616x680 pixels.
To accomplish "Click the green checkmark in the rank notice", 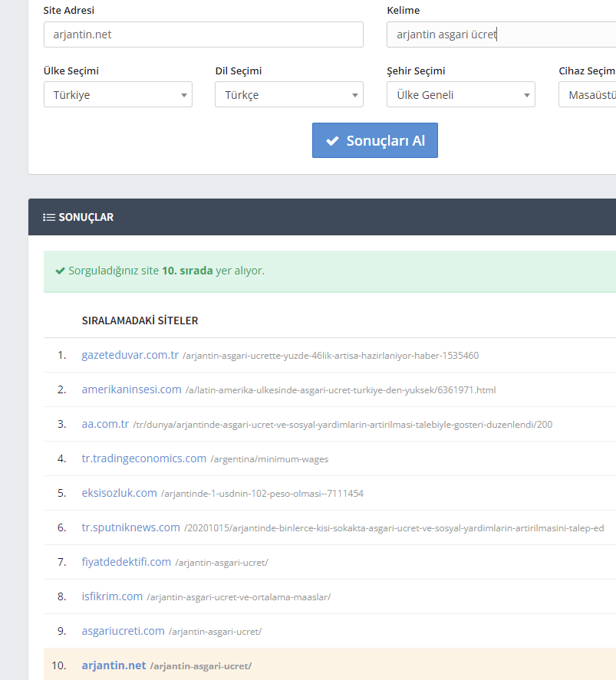I will tap(61, 271).
